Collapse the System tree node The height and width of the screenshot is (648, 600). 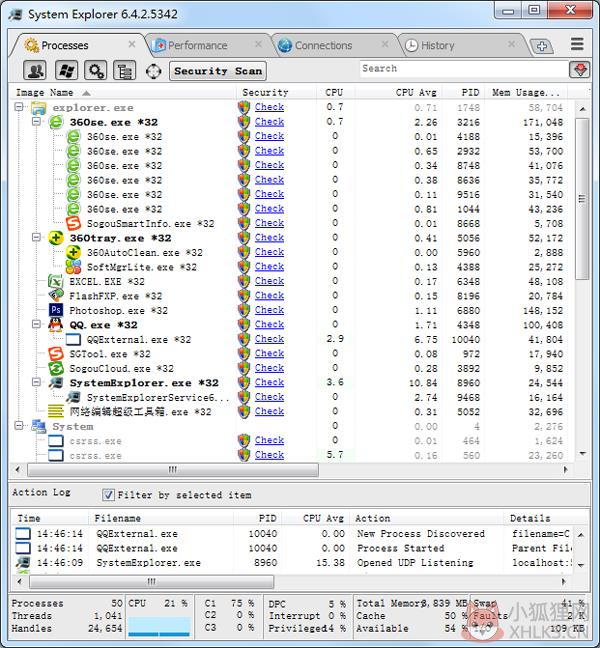[x=19, y=425]
